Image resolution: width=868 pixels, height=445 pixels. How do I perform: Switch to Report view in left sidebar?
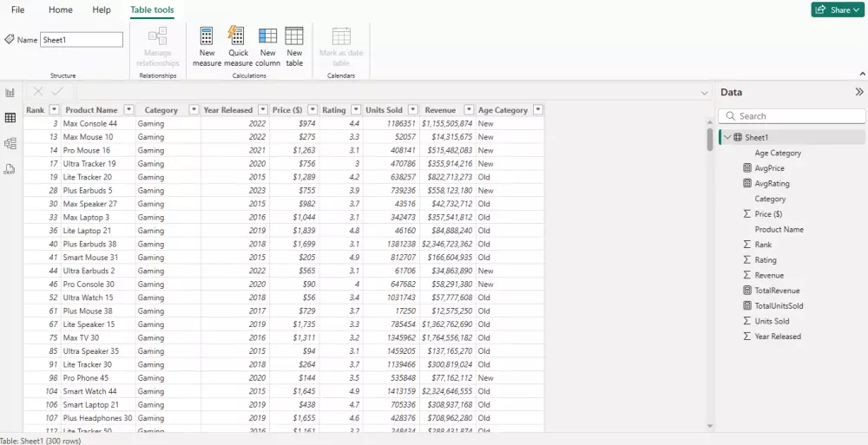click(x=10, y=93)
